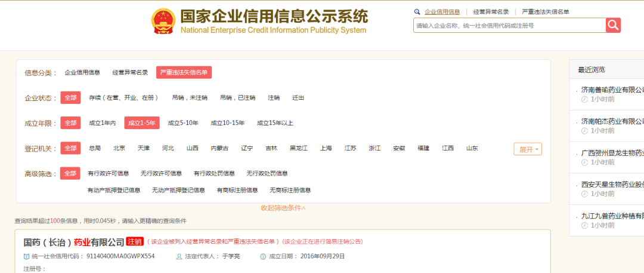Click the red 注销 status badge
The height and width of the screenshot is (273, 644).
point(135,242)
